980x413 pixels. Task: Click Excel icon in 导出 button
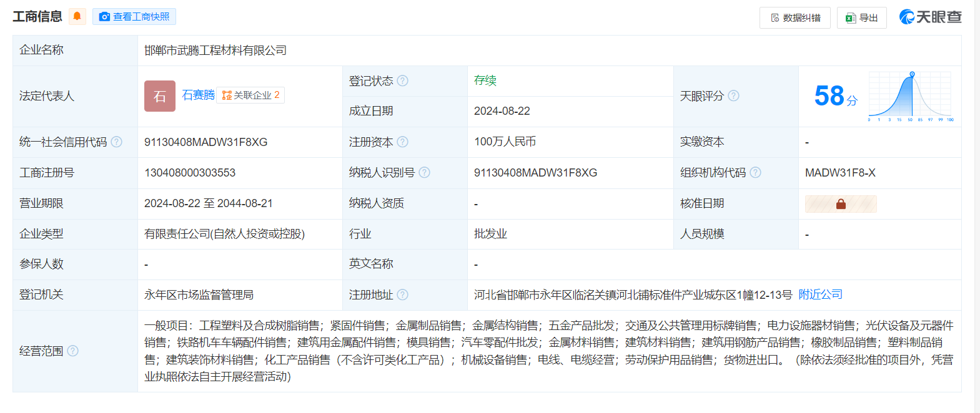click(x=850, y=18)
